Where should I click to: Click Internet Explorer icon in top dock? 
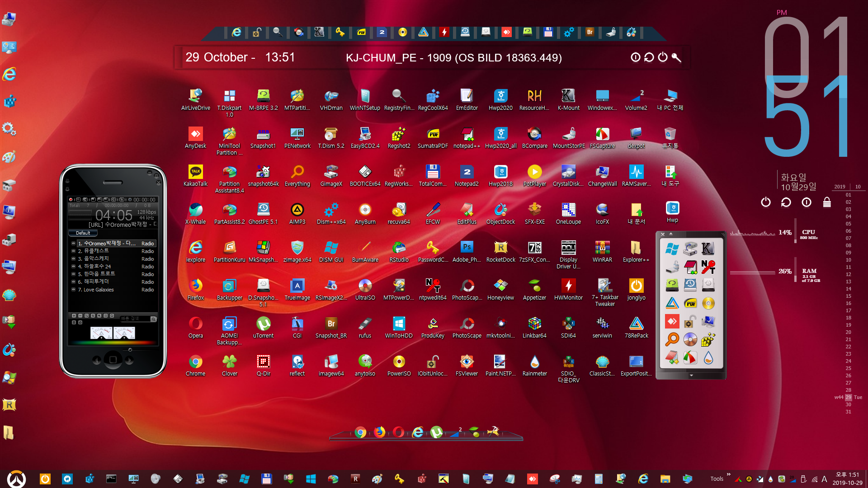[236, 32]
